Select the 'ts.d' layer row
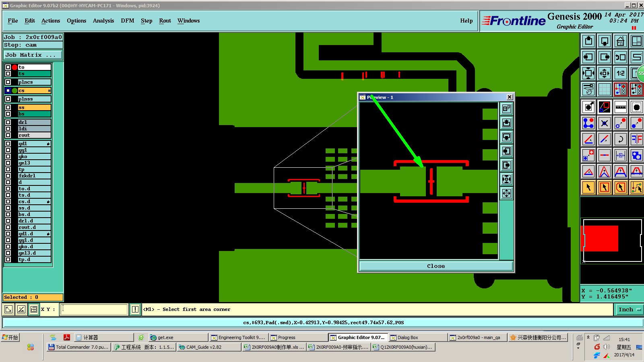 [34, 195]
